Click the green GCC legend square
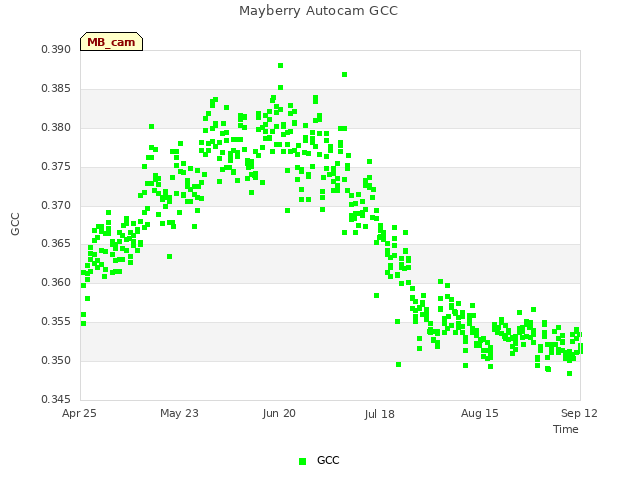Image resolution: width=640 pixels, height=480 pixels. coord(302,461)
